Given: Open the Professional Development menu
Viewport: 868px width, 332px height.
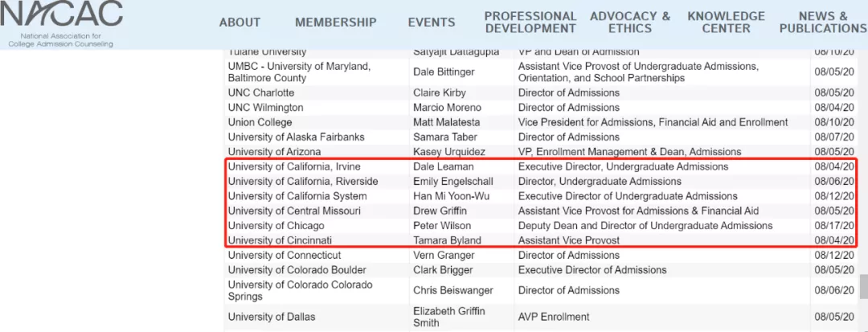Looking at the screenshot, I should click(530, 22).
